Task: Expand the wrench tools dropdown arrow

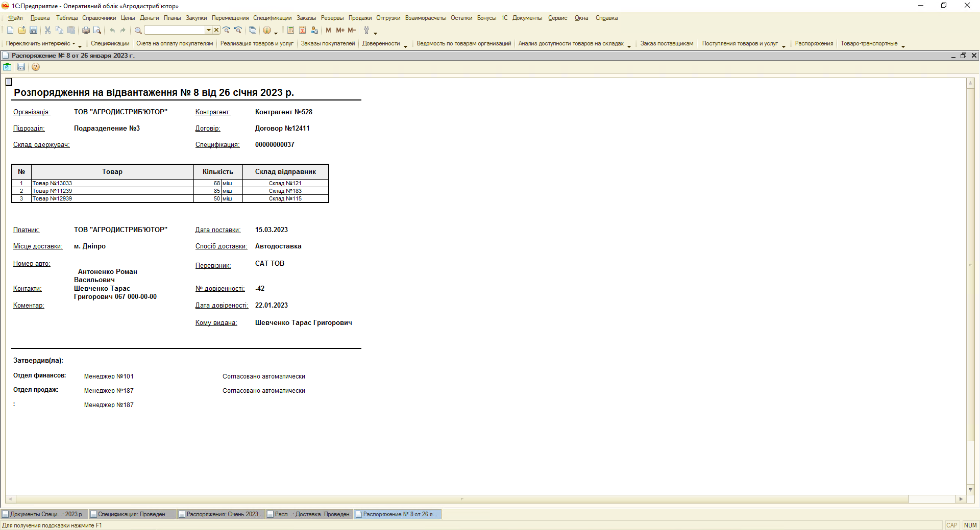Action: pyautogui.click(x=375, y=33)
